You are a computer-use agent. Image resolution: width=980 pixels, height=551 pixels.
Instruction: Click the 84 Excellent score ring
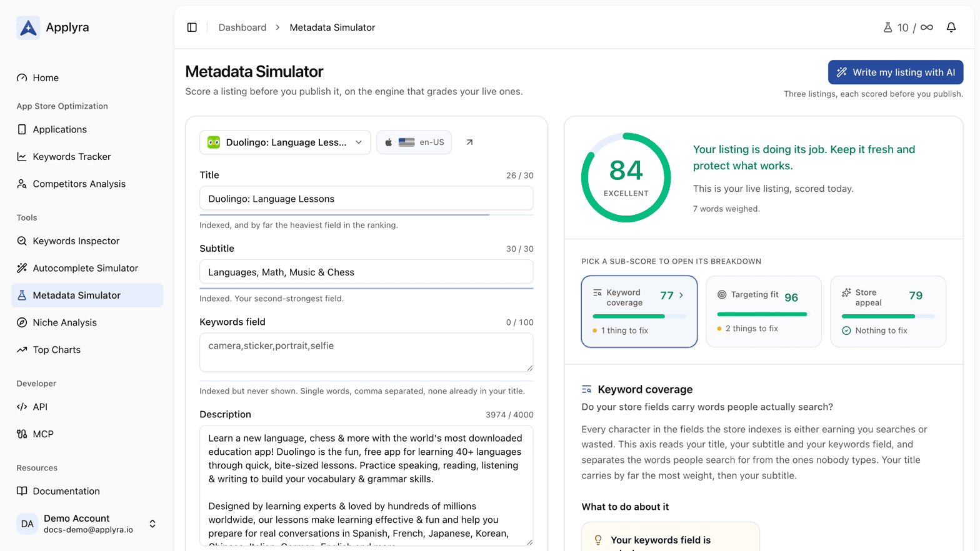[x=626, y=177]
